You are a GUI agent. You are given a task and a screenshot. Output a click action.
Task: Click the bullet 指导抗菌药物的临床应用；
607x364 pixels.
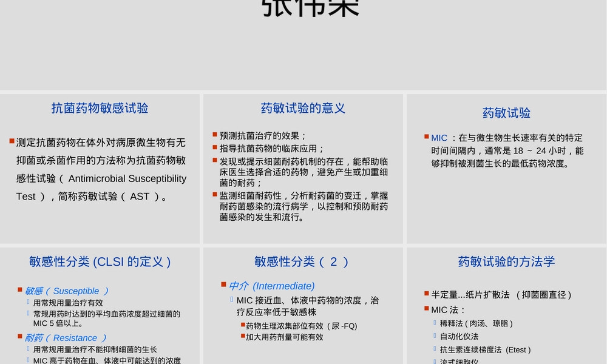272,149
